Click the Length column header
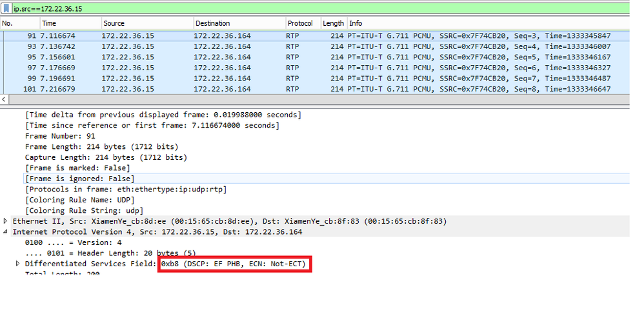 (x=334, y=23)
